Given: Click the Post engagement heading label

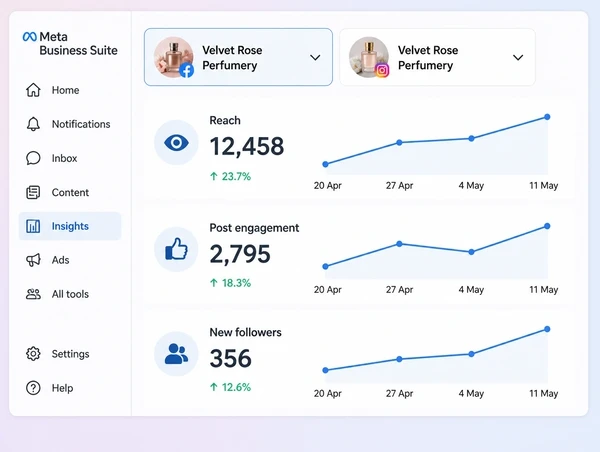Looking at the screenshot, I should pyautogui.click(x=254, y=228).
